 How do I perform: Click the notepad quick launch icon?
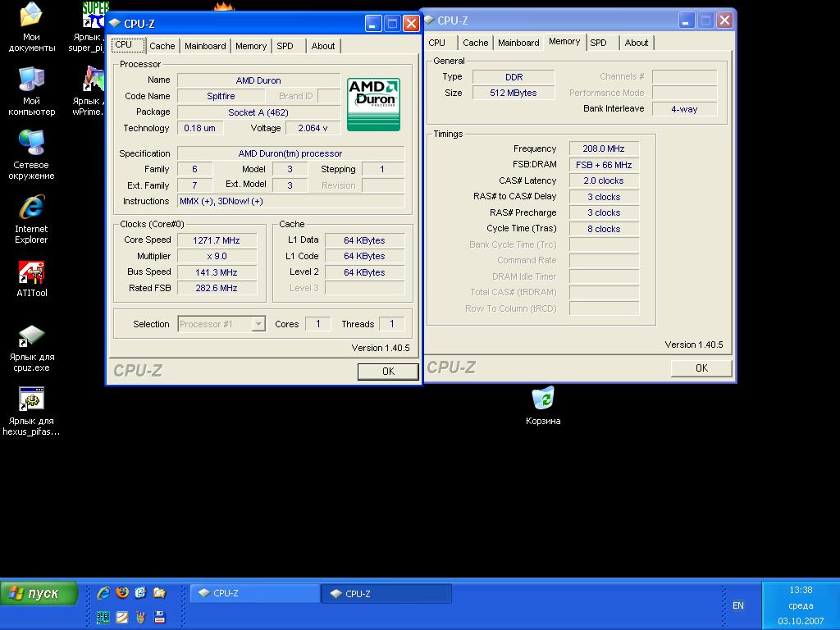(x=122, y=617)
